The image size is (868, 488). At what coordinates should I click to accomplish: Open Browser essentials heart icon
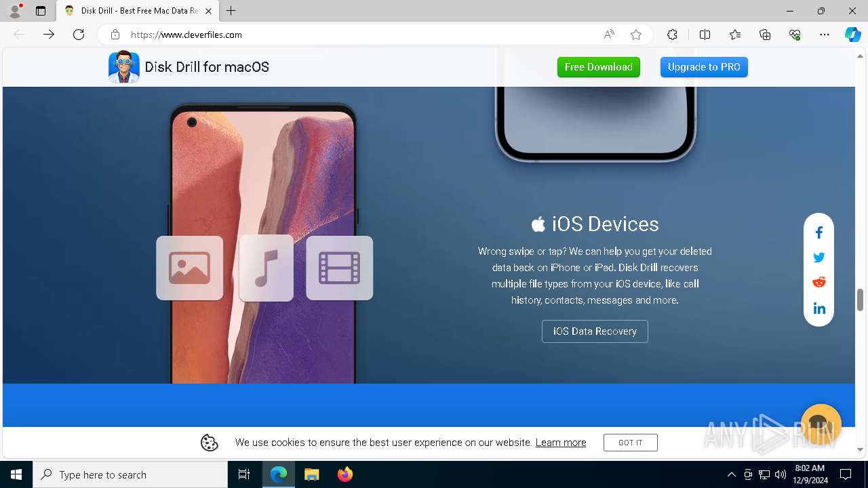(795, 35)
